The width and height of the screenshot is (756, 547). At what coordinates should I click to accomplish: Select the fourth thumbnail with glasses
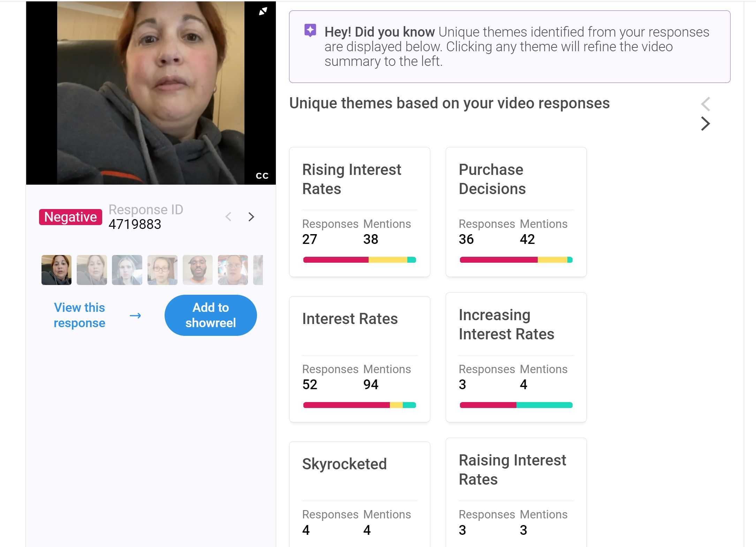pos(162,270)
